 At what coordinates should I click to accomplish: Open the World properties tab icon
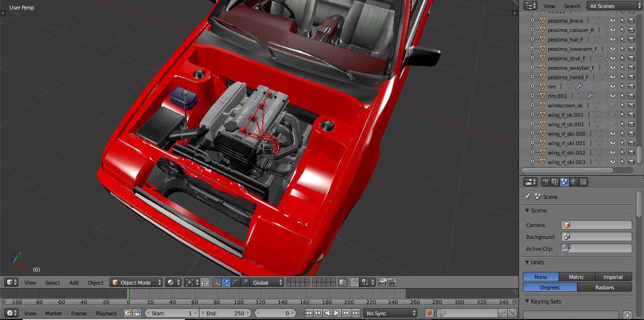point(574,182)
